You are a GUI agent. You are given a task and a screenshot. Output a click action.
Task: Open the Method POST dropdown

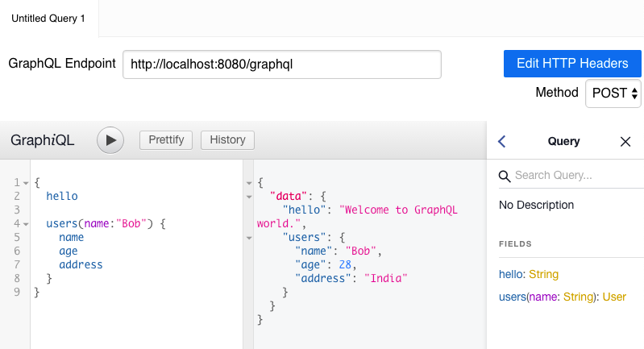coord(613,93)
